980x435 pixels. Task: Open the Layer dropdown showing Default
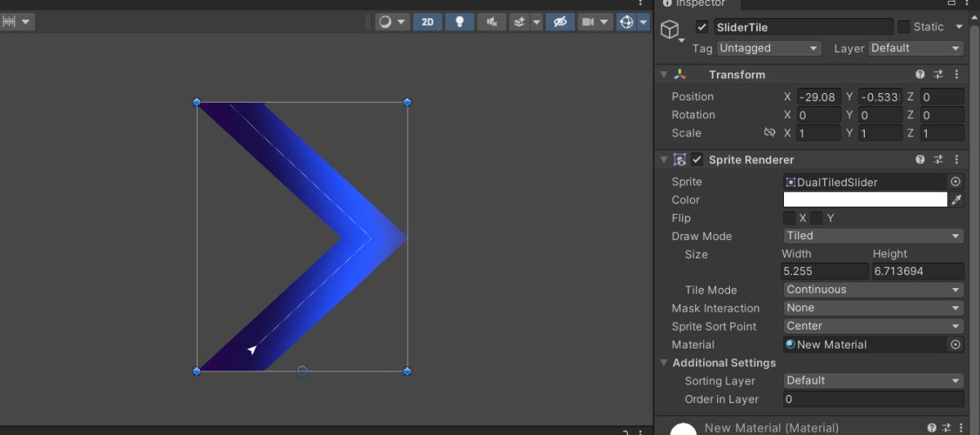pos(916,48)
